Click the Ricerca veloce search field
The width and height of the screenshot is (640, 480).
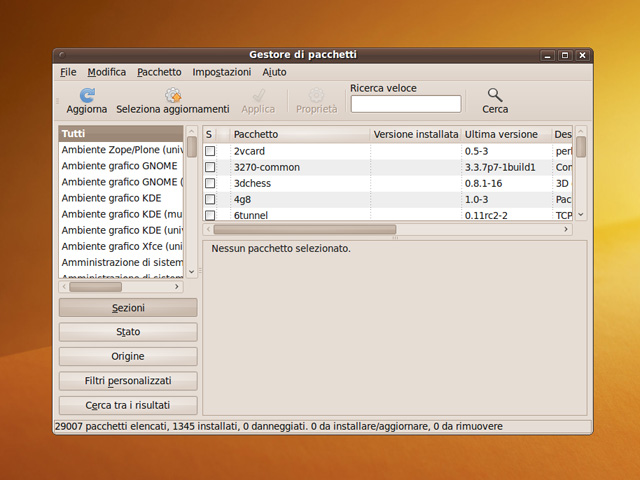tap(406, 104)
